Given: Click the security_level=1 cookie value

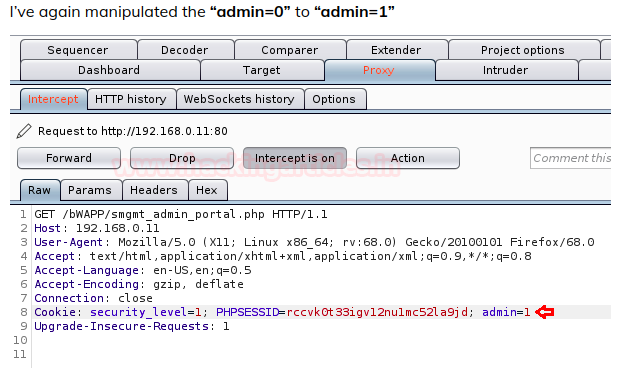Looking at the screenshot, I should [x=146, y=312].
